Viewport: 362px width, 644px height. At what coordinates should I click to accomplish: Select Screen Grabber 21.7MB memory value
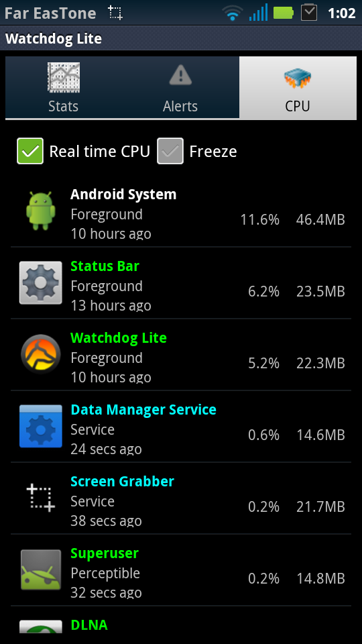point(320,507)
